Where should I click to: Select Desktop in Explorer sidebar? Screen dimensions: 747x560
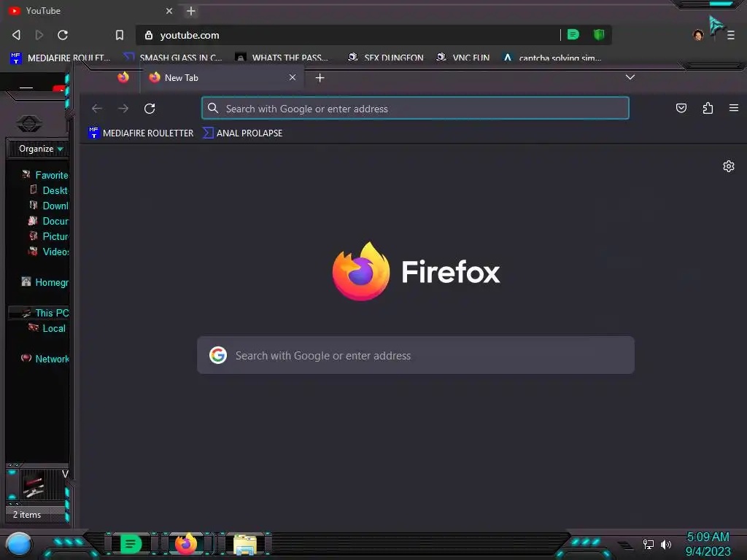click(49, 190)
